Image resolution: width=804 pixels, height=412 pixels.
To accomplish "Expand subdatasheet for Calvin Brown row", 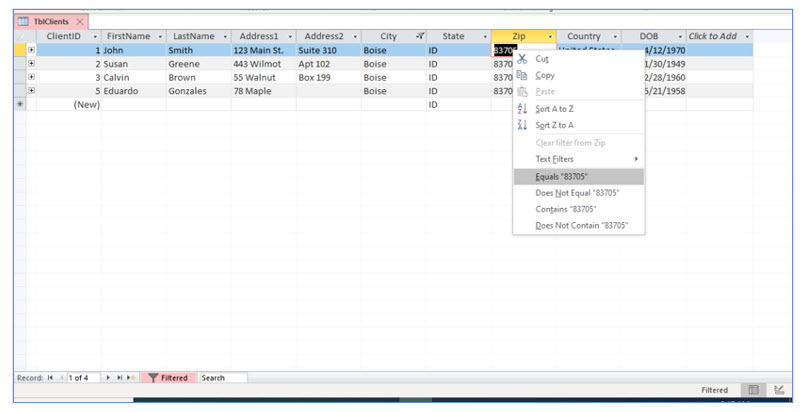I will pos(31,77).
